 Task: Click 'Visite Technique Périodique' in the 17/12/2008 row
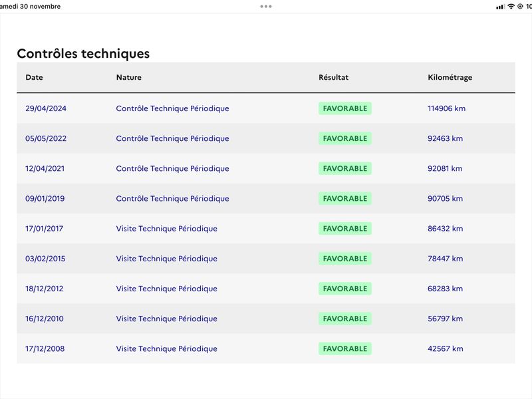click(167, 348)
